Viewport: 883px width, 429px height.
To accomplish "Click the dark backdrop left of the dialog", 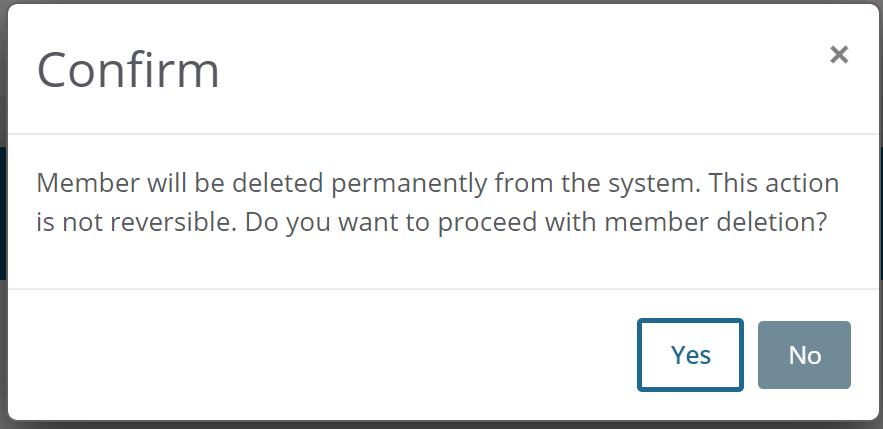I will tap(3, 214).
